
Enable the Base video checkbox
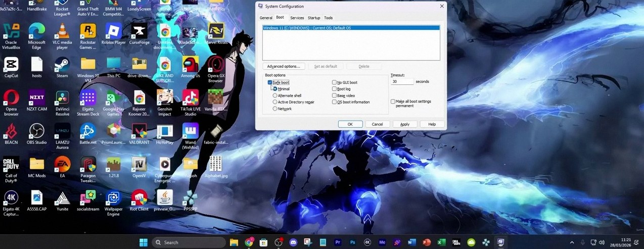tap(334, 95)
